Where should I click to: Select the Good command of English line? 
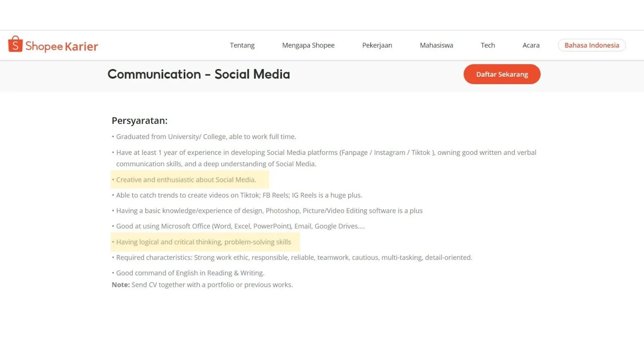[188, 273]
